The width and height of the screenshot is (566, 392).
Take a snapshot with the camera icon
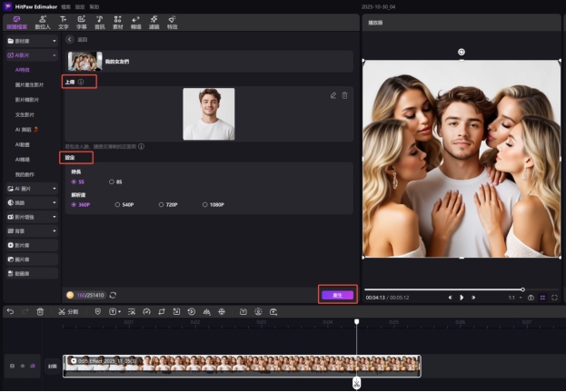point(531,297)
